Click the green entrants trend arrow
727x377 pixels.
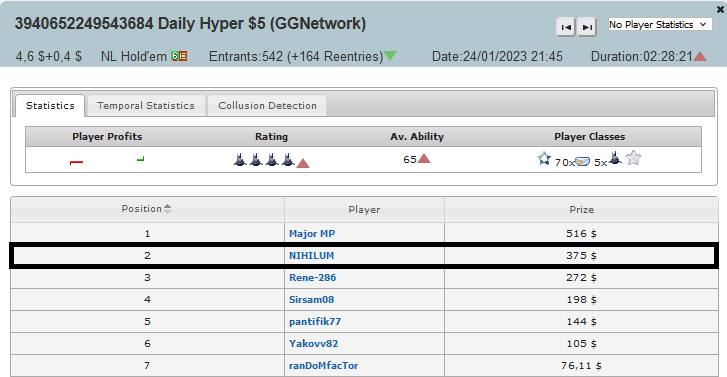point(390,56)
